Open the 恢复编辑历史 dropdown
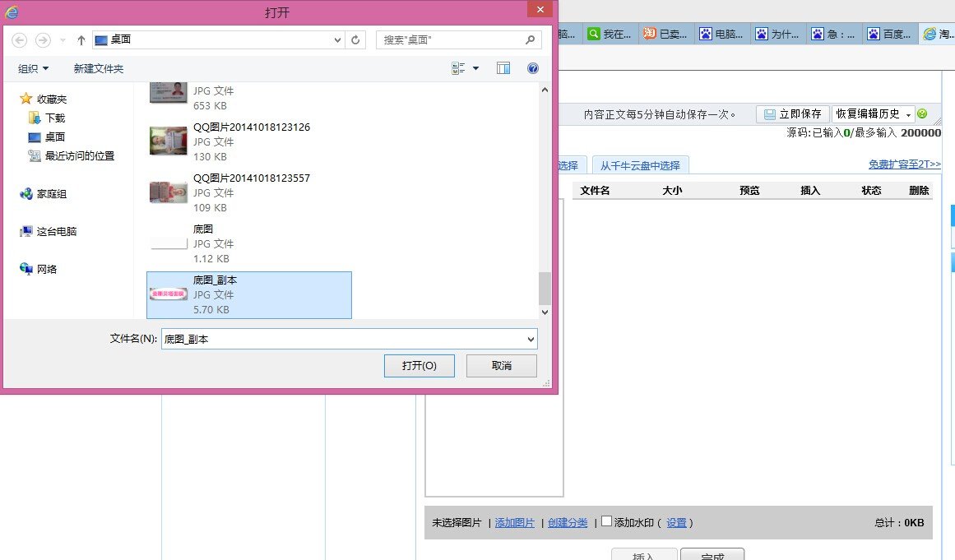This screenshot has width=955, height=560. point(909,115)
